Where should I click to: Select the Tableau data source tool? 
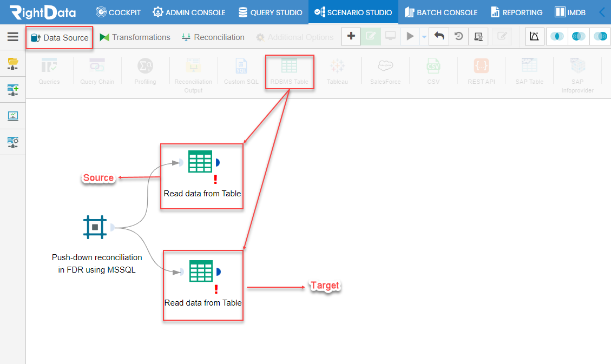pyautogui.click(x=337, y=71)
